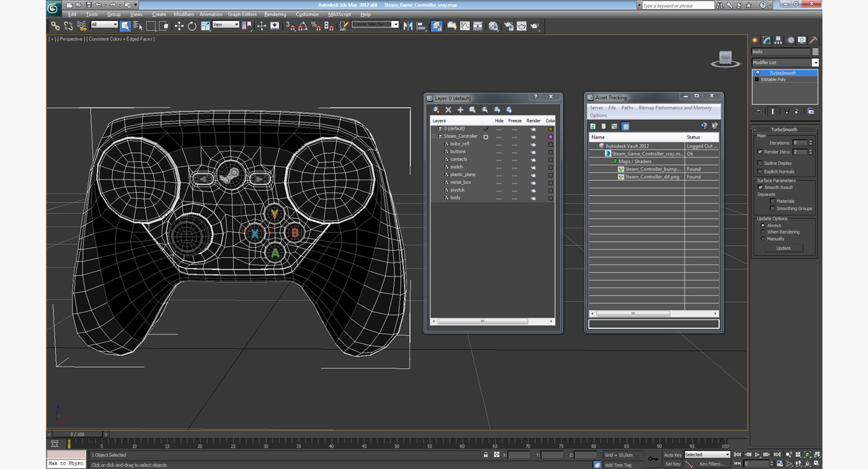868x469 pixels.
Task: Check Smoothing Groups checkbox
Action: click(773, 209)
